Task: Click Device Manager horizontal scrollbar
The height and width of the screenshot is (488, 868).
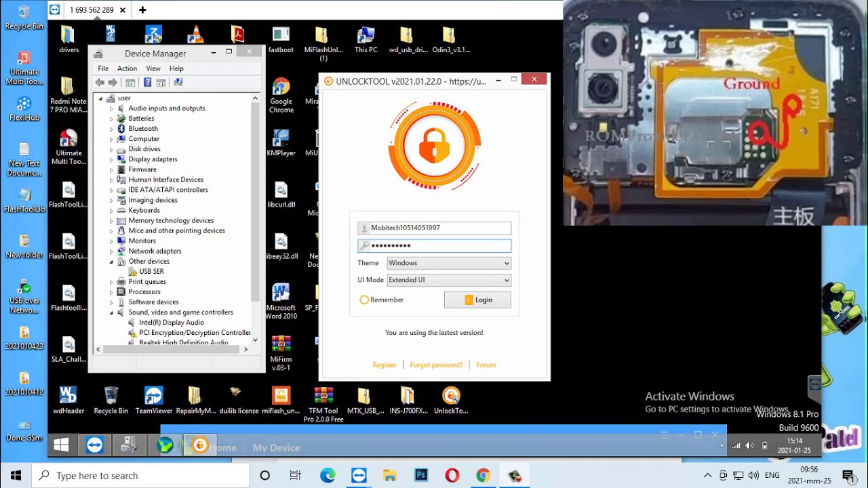Action: 172,349
